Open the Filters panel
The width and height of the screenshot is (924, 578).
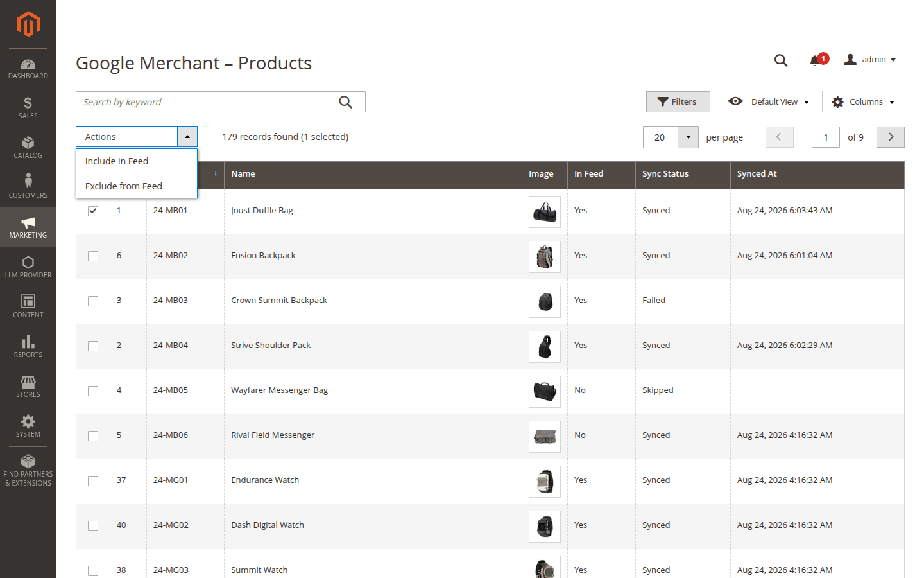pos(678,101)
